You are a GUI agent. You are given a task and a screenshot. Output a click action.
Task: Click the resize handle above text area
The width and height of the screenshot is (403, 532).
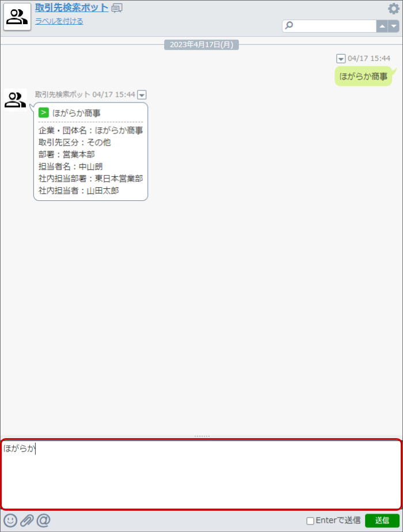click(202, 436)
